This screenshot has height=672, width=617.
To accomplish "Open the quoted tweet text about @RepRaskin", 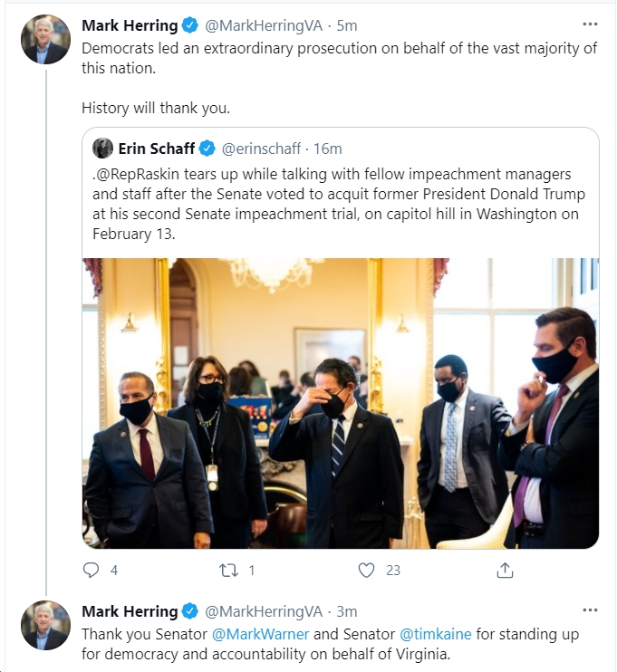I will (339, 204).
